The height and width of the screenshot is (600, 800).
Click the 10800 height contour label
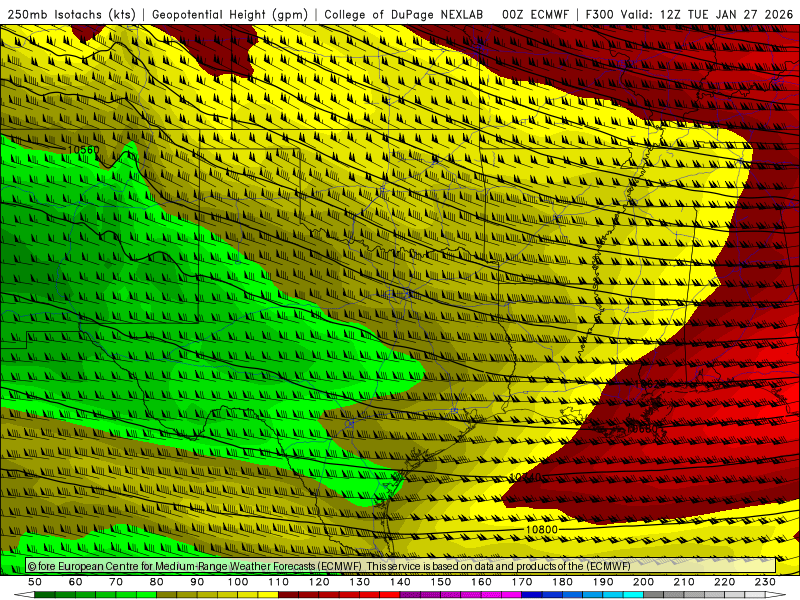point(541,530)
